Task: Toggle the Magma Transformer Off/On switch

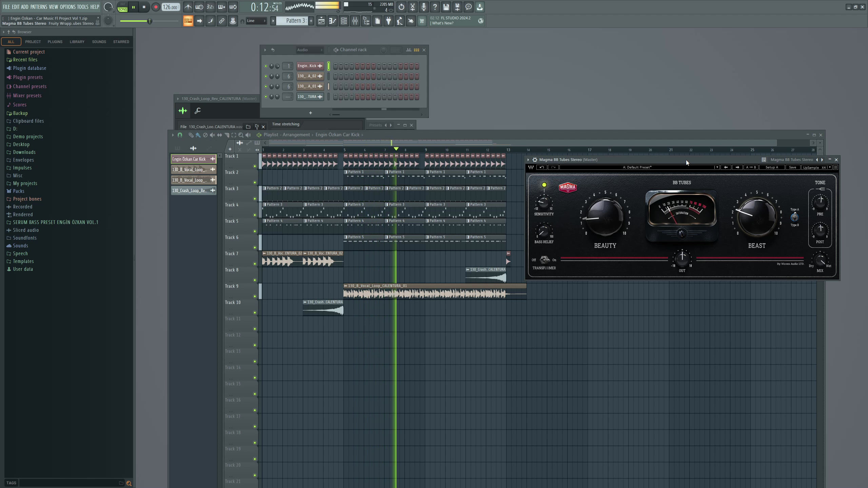Action: pos(545,260)
